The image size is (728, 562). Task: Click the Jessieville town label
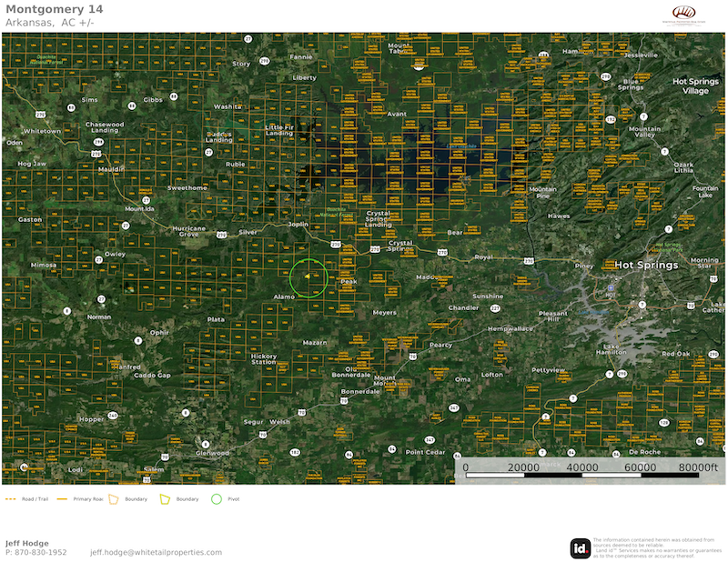641,55
